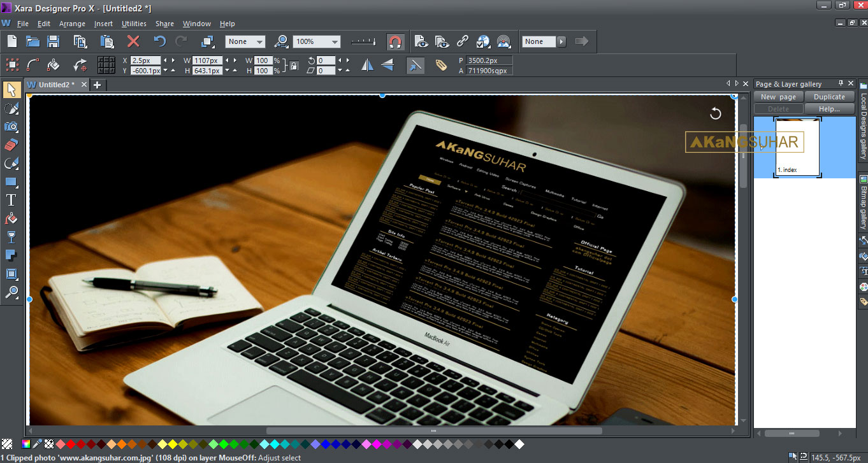This screenshot has height=463, width=868.
Task: Toggle the lock aspect ratio padlock
Action: 294,66
